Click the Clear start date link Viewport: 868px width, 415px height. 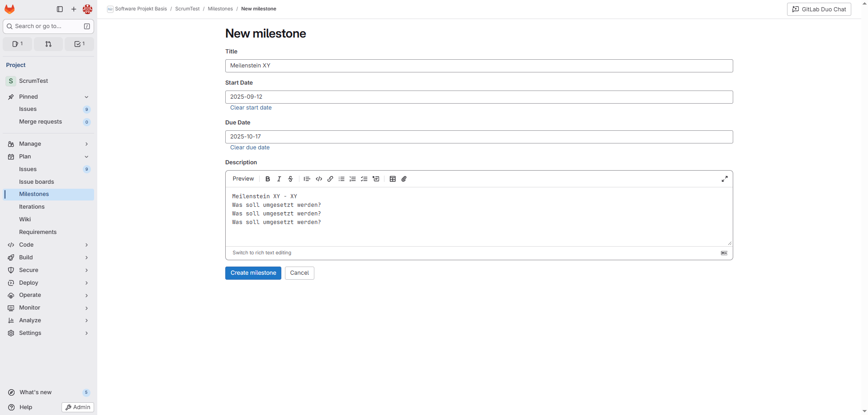pyautogui.click(x=251, y=108)
